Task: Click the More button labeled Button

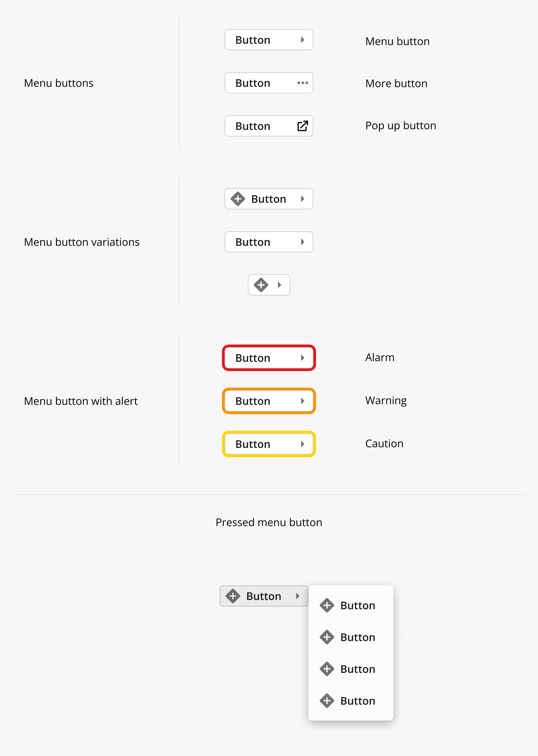Action: (269, 83)
